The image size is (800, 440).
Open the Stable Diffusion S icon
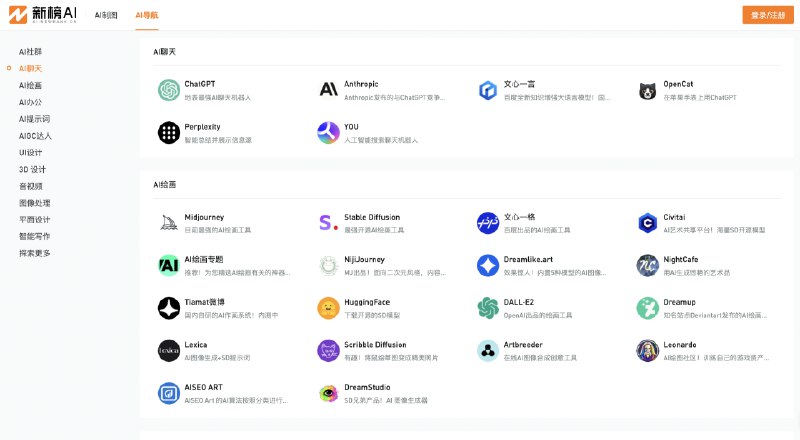(329, 223)
